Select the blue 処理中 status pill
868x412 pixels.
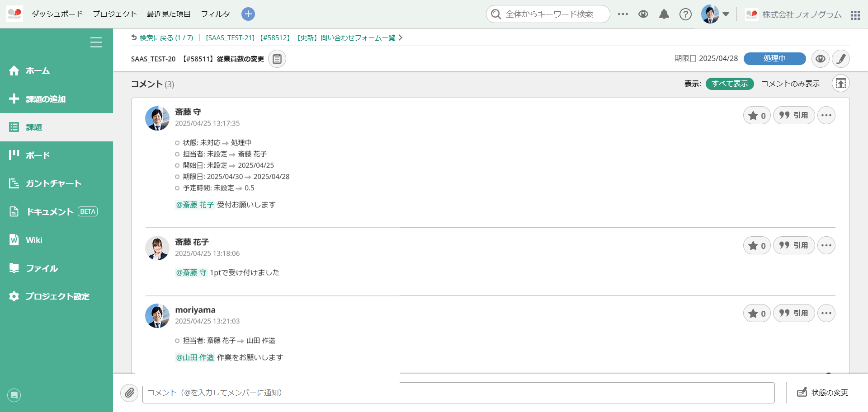click(774, 59)
